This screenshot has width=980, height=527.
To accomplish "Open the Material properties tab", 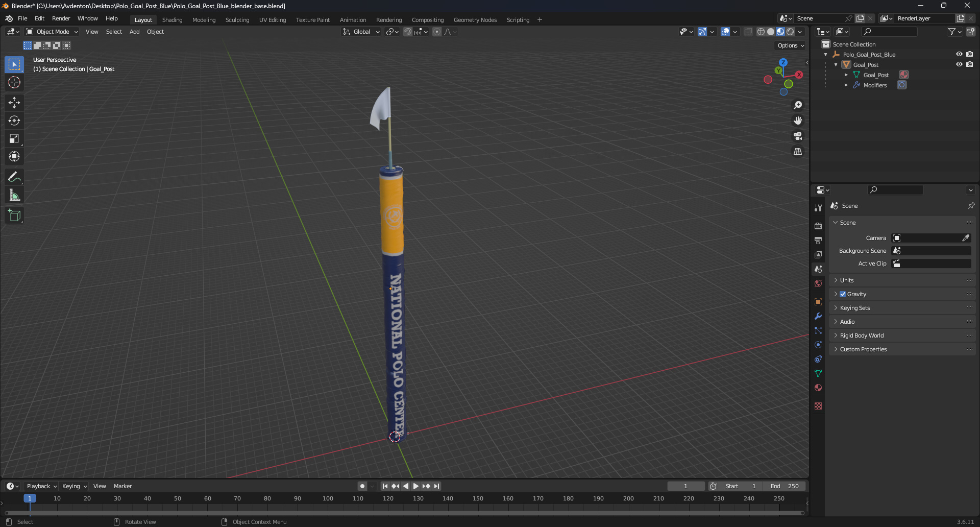I will 818,388.
